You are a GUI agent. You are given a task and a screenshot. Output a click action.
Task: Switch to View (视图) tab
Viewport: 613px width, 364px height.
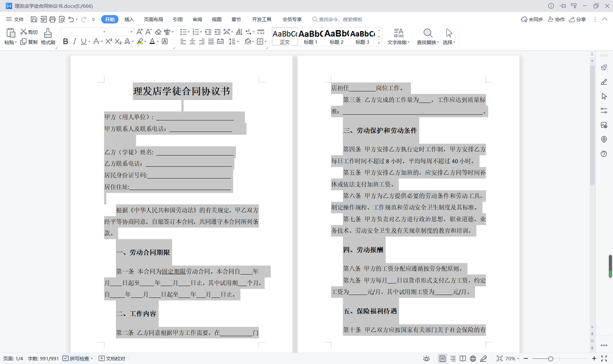pyautogui.click(x=217, y=19)
